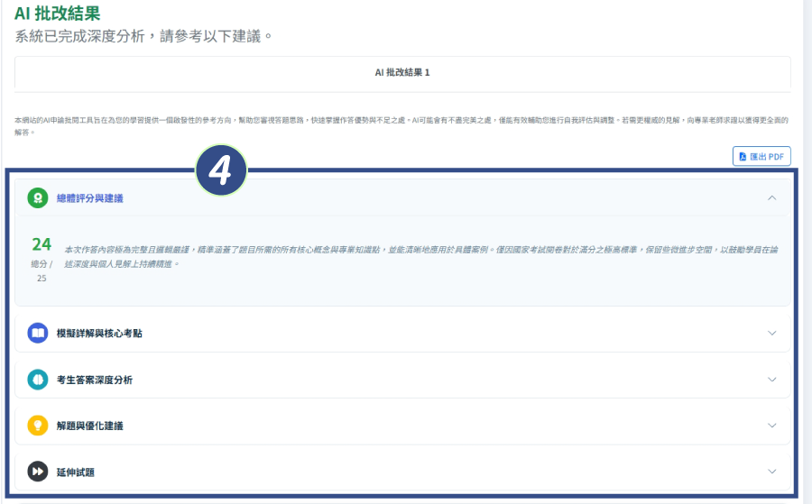This screenshot has height=504, width=812.
Task: Click the vertical scrollbar on the right edge
Action: (x=807, y=252)
